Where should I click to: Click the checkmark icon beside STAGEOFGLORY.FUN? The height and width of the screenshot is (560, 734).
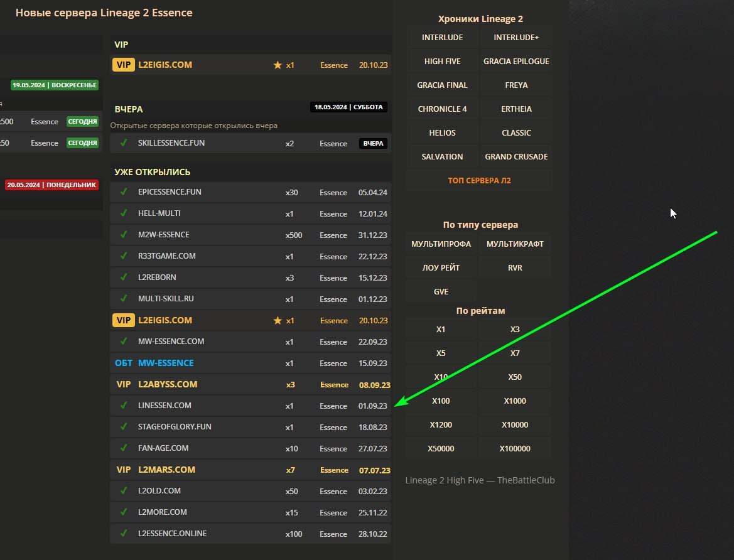(124, 426)
